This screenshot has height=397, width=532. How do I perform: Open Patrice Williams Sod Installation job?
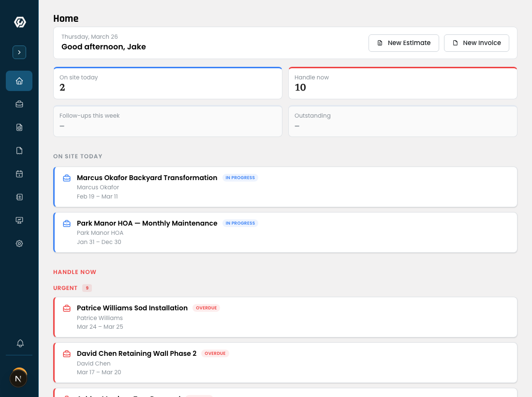click(x=132, y=308)
